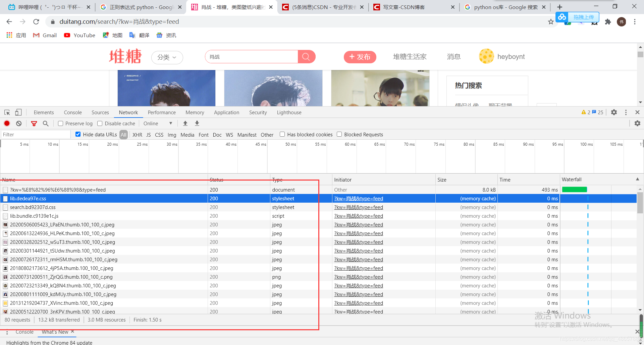This screenshot has height=345, width=644.
Task: Switch to the Performance tab
Action: (x=162, y=113)
